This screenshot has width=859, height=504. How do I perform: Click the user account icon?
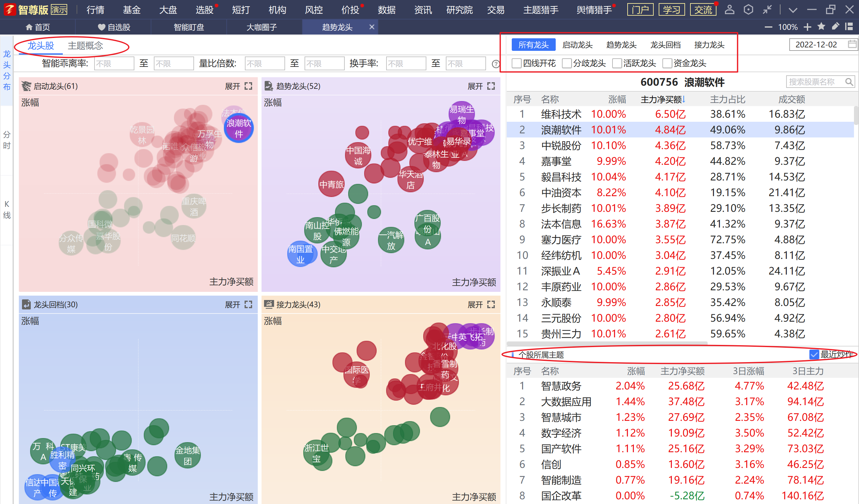729,9
